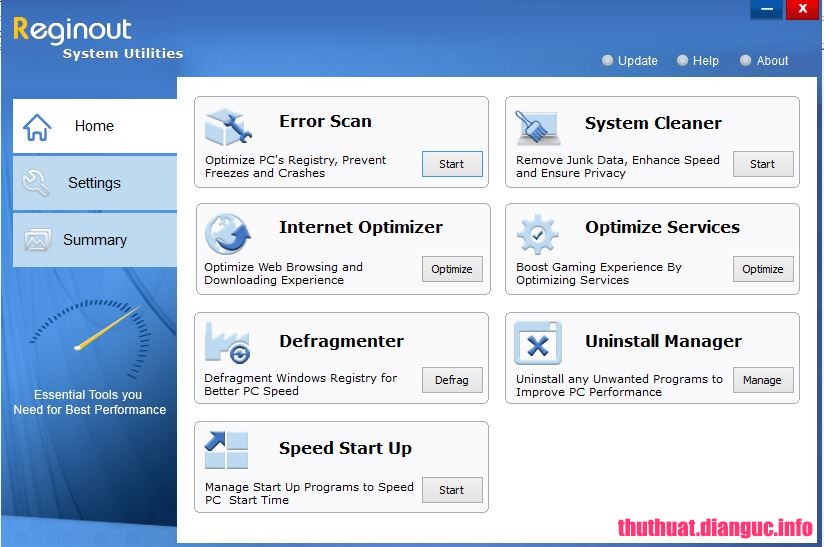Screen dimensions: 824x547
Task: Click the Defragmenter factory icon
Action: pos(227,342)
